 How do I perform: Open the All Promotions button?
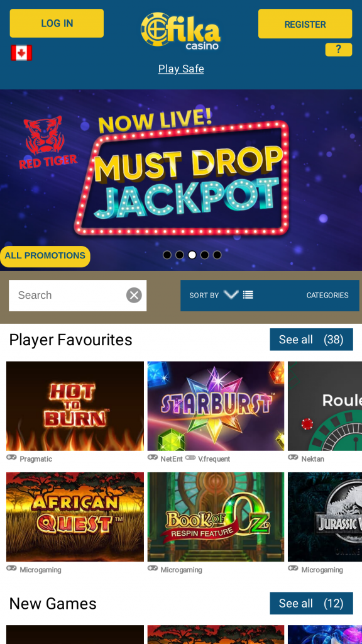pos(45,257)
